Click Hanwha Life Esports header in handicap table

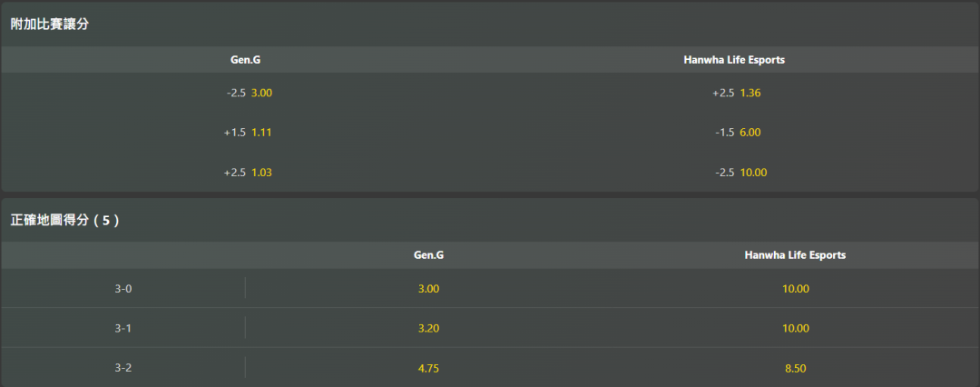[x=734, y=60]
